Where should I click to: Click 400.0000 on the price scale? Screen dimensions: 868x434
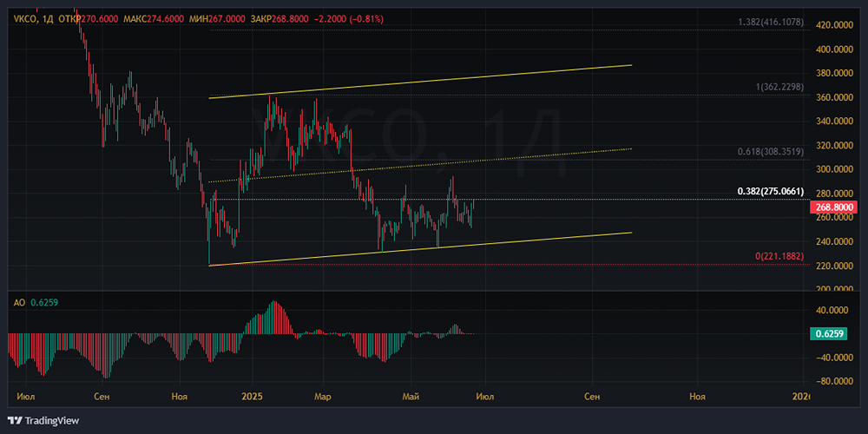(833, 49)
